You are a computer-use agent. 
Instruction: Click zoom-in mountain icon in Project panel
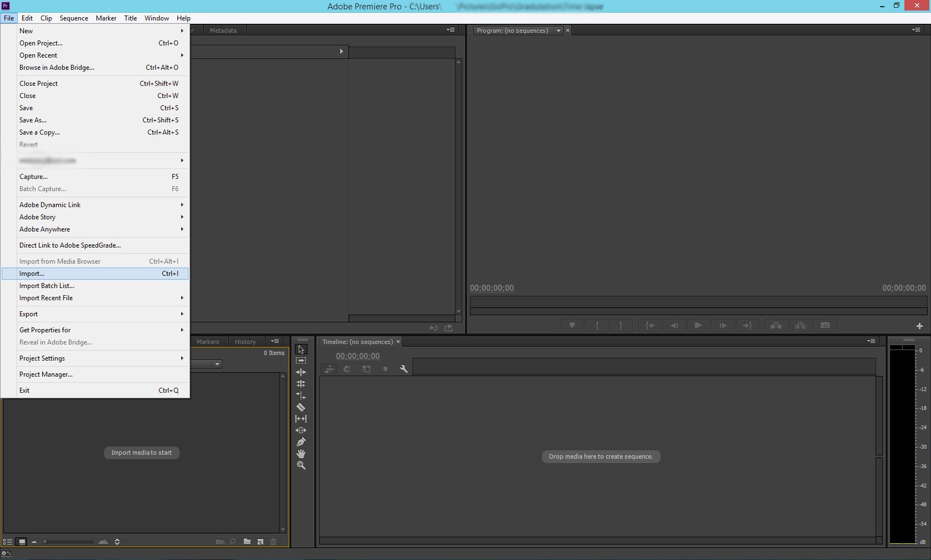[103, 542]
